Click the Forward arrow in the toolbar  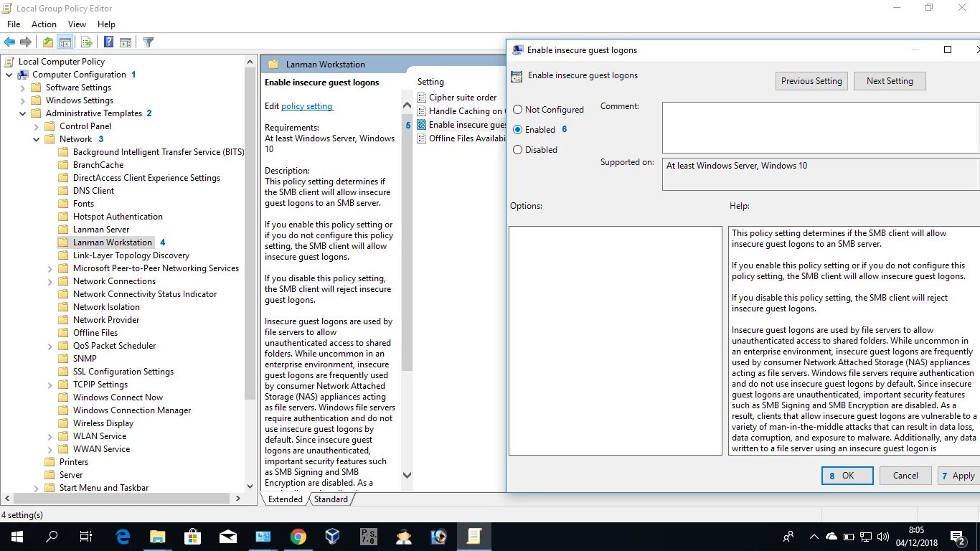pyautogui.click(x=26, y=42)
